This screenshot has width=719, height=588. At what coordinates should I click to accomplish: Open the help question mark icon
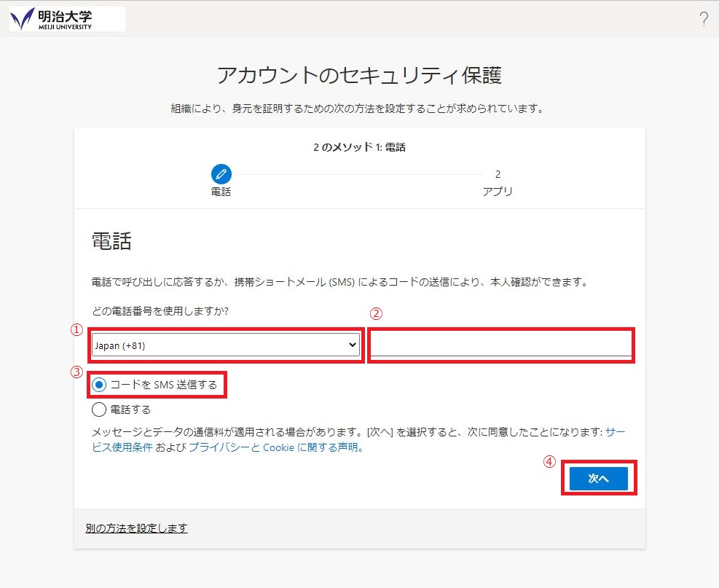704,19
